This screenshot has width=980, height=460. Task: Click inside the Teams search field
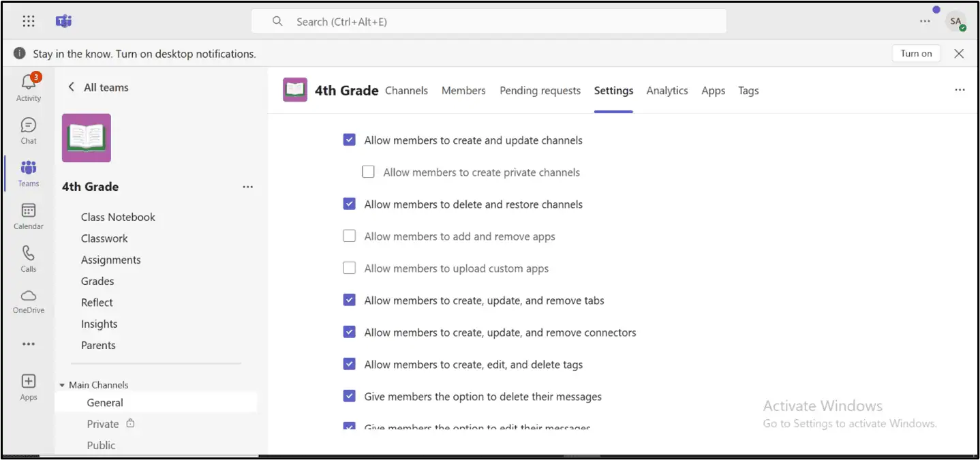(x=489, y=21)
